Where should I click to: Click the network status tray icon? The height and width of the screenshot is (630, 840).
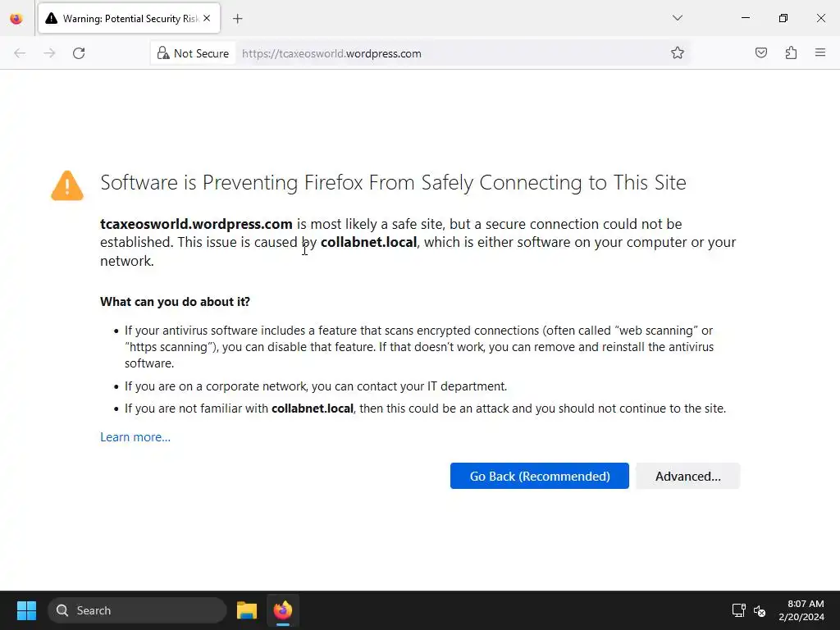click(x=739, y=610)
